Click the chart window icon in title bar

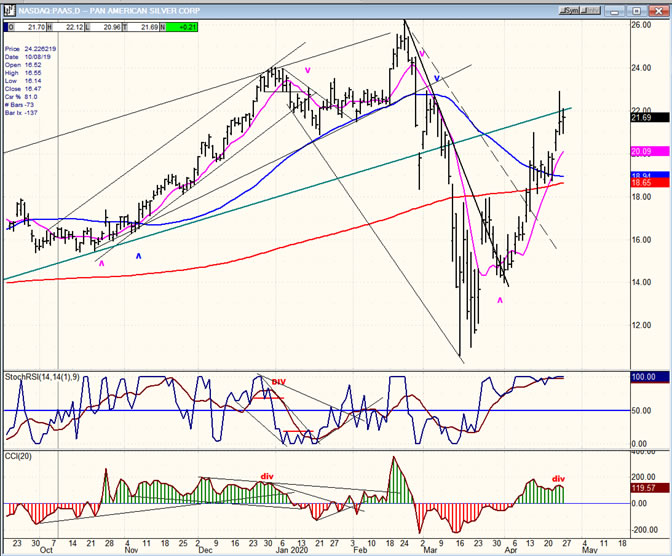pos(10,11)
